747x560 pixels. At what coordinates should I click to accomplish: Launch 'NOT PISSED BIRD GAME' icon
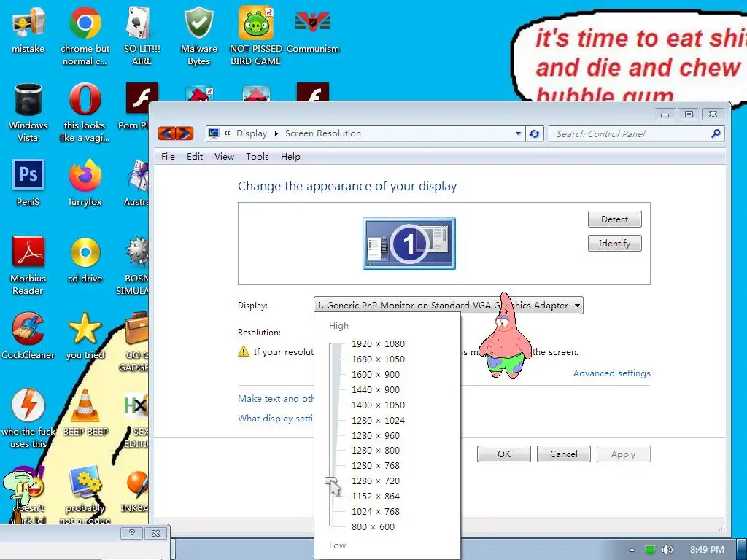tap(256, 36)
